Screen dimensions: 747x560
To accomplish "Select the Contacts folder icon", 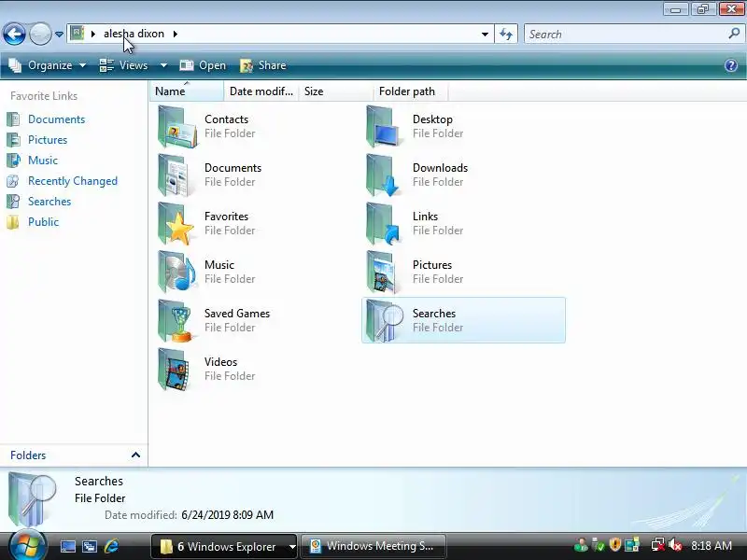I will (x=176, y=127).
